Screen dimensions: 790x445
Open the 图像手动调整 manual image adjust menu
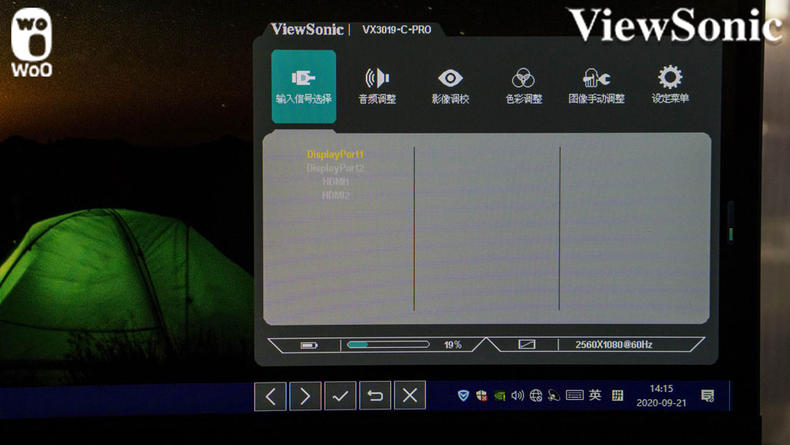[597, 86]
